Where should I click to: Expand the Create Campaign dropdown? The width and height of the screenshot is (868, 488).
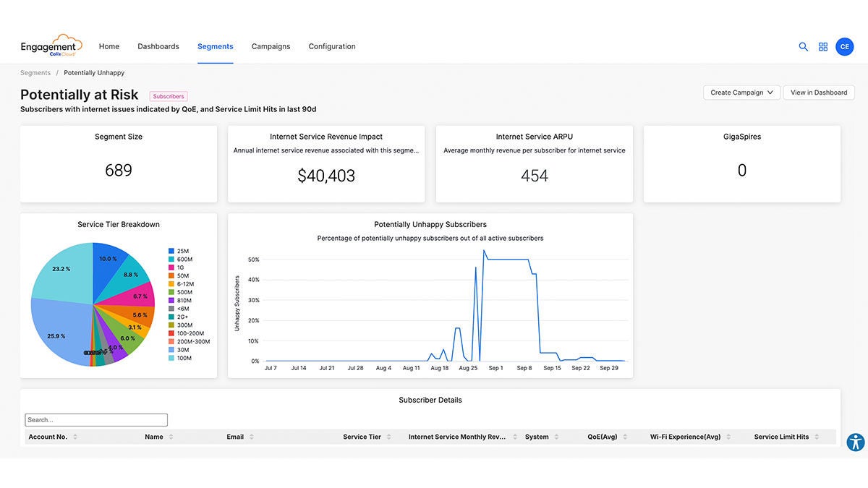coord(741,92)
